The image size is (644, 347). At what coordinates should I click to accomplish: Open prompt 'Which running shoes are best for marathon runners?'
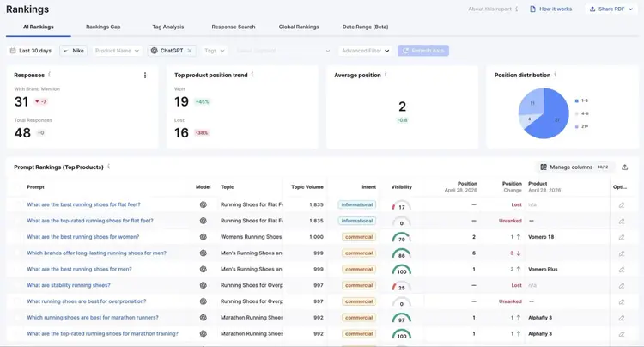pos(93,318)
